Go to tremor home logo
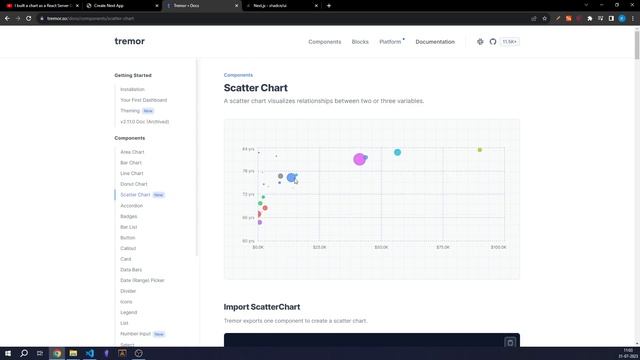This screenshot has width=640, height=360. (129, 41)
